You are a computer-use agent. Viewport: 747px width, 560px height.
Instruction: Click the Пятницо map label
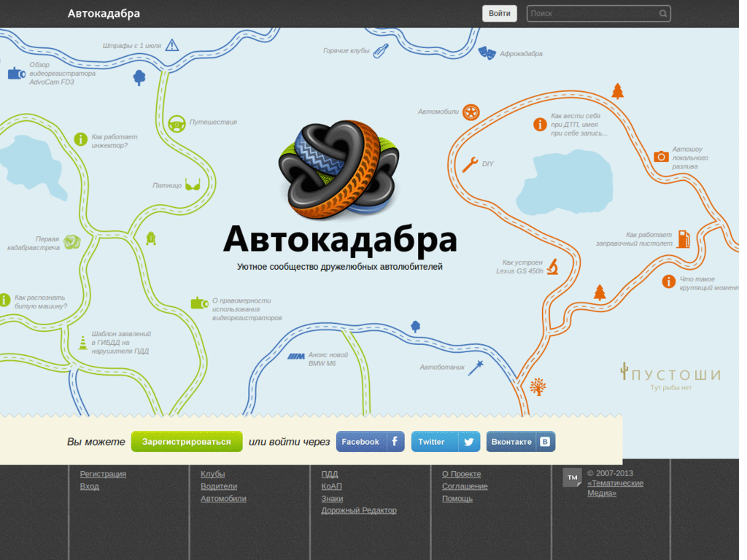(x=167, y=185)
